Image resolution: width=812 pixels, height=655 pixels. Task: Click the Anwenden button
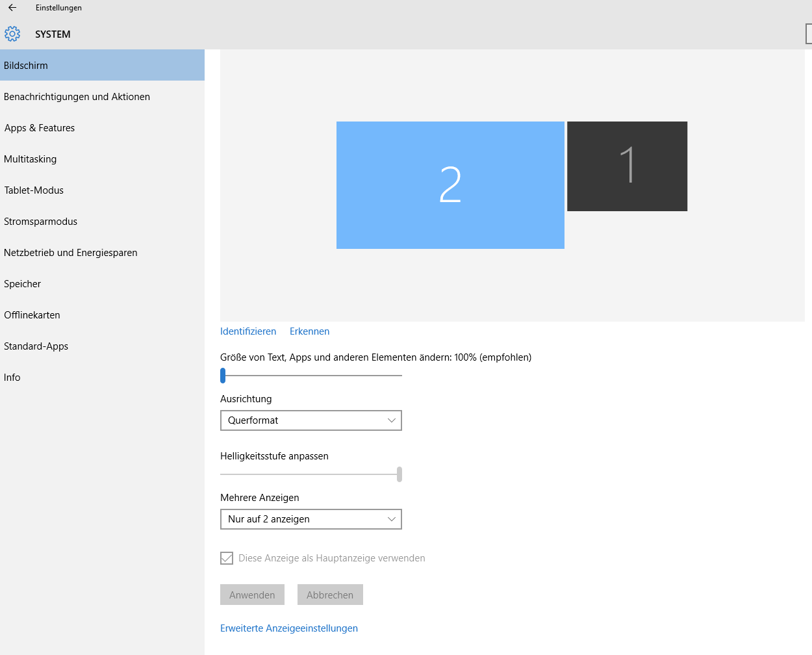(x=252, y=595)
